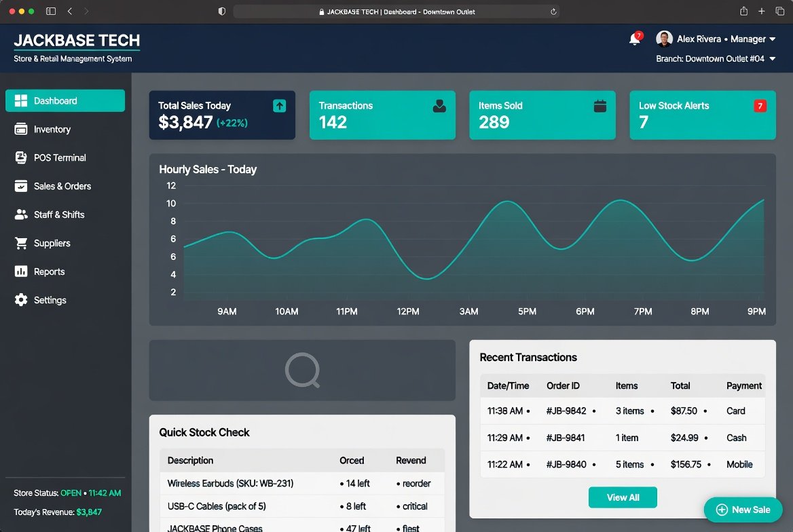Click the Total Sales up-arrow icon

click(279, 106)
